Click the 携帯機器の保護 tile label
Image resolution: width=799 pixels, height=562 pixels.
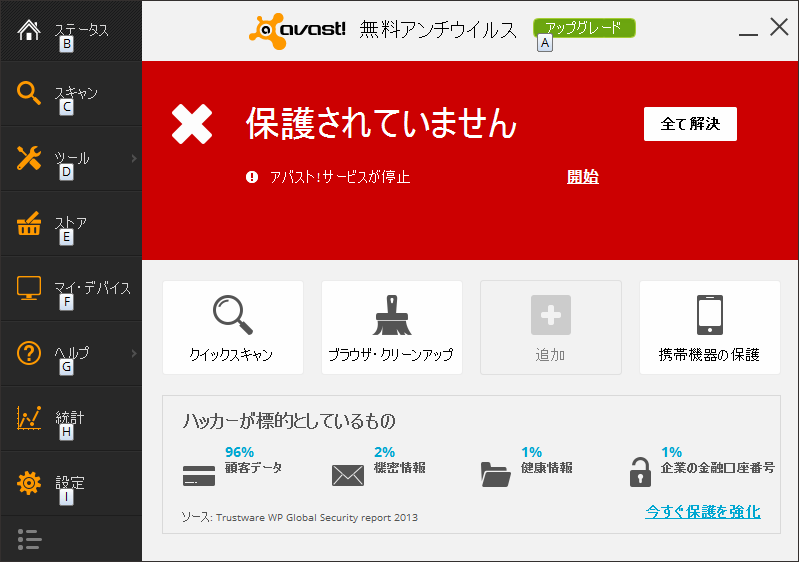click(x=709, y=355)
